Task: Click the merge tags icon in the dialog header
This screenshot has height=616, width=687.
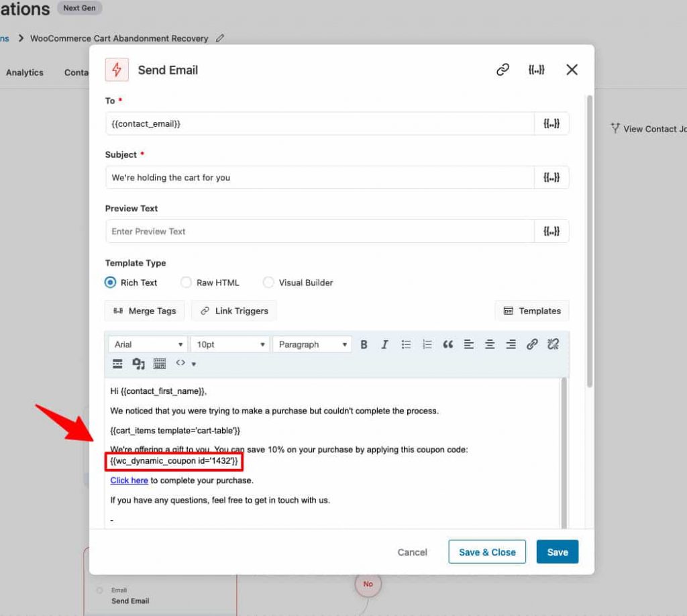Action: [x=536, y=70]
